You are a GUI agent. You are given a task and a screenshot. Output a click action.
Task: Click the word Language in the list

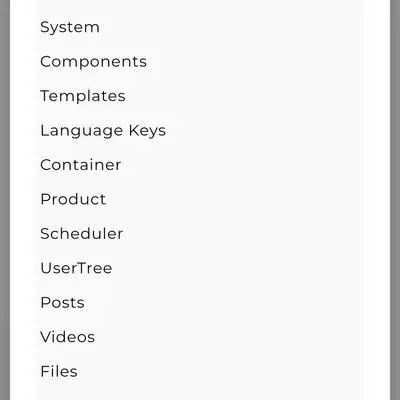(x=81, y=131)
